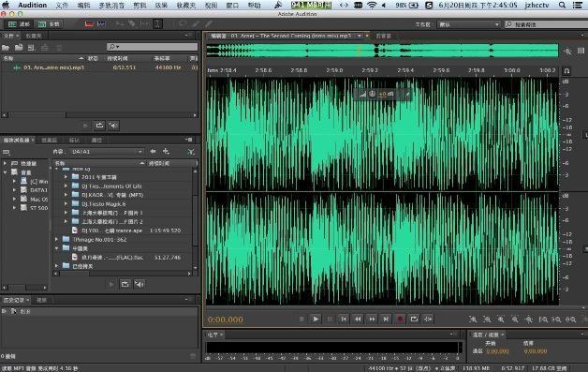
Task: Toggle loop playback icon
Action: pyautogui.click(x=414, y=320)
